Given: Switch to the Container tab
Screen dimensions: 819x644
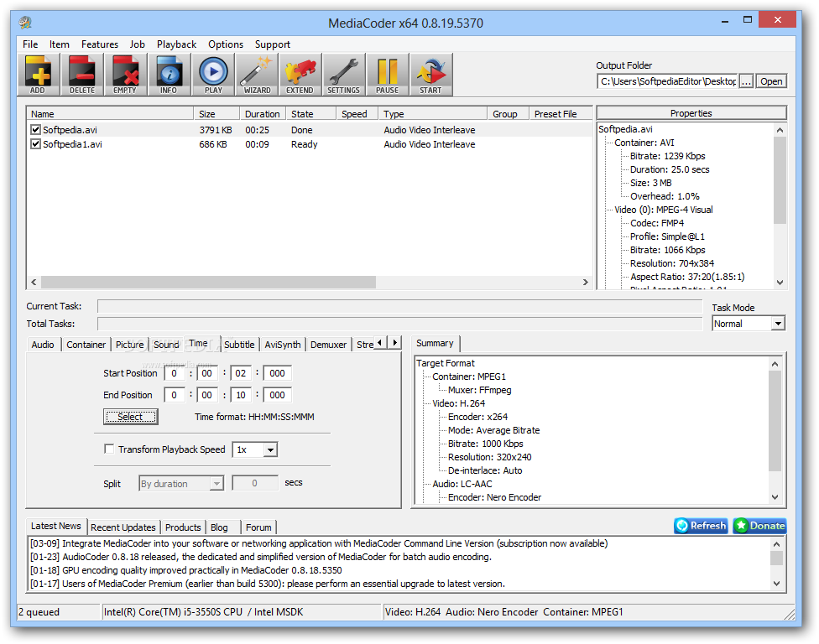Looking at the screenshot, I should [86, 345].
